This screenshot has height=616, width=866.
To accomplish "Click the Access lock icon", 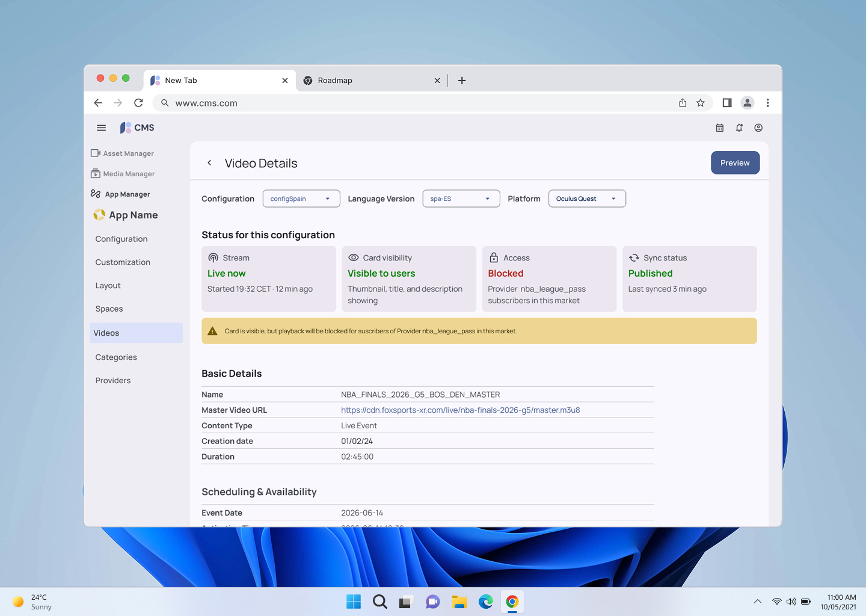I will point(494,257).
